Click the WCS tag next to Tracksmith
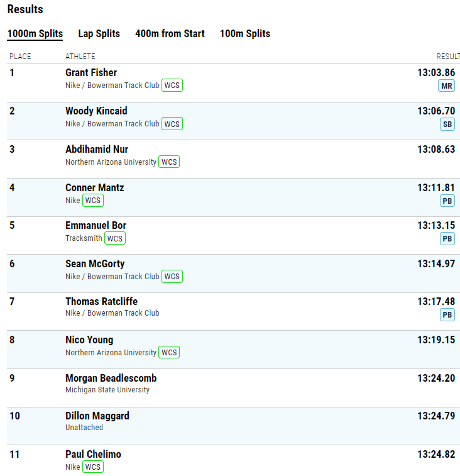The width and height of the screenshot is (460, 476). [x=115, y=238]
